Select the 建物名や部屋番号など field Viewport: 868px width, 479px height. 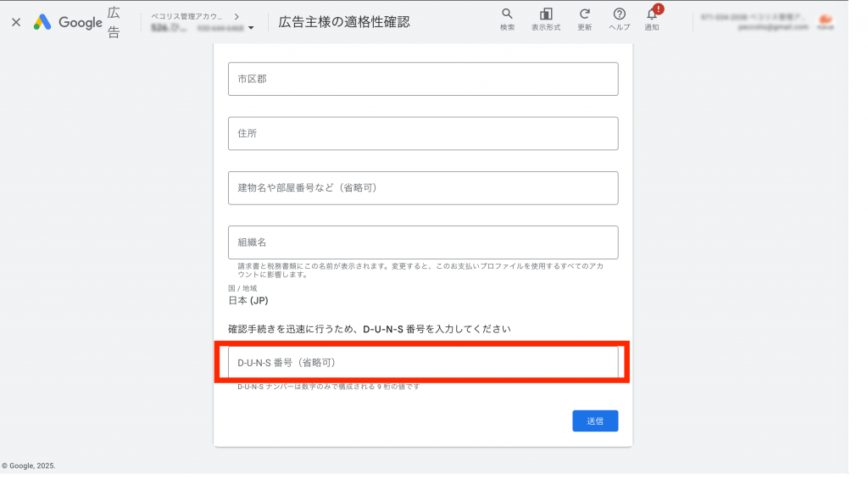(422, 187)
